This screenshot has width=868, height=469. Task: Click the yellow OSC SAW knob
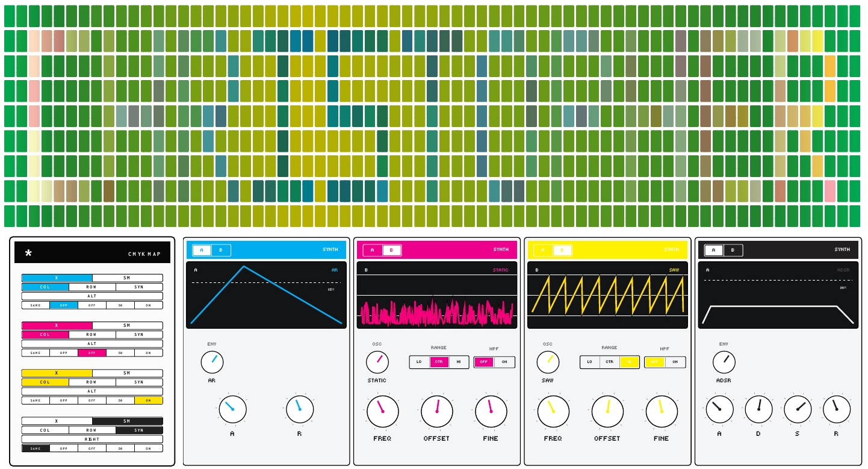click(x=548, y=362)
